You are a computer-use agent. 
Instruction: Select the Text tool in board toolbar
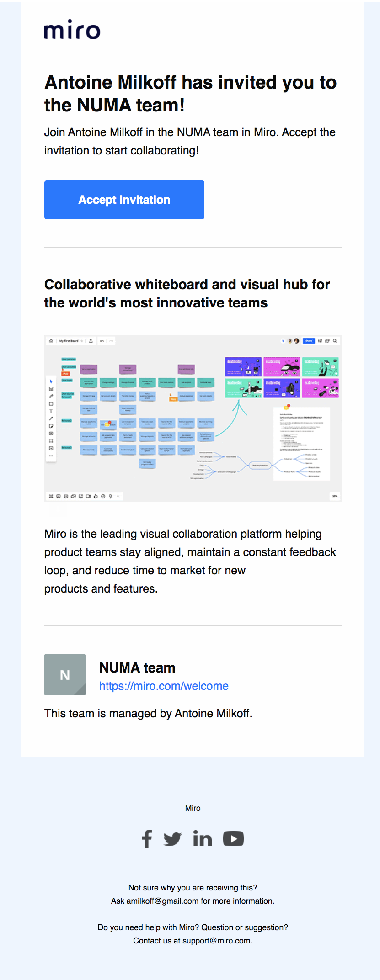coord(51,411)
